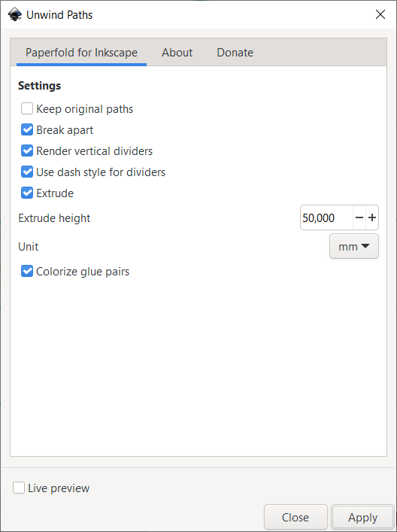The image size is (397, 532).
Task: Click the Apply button
Action: click(362, 518)
